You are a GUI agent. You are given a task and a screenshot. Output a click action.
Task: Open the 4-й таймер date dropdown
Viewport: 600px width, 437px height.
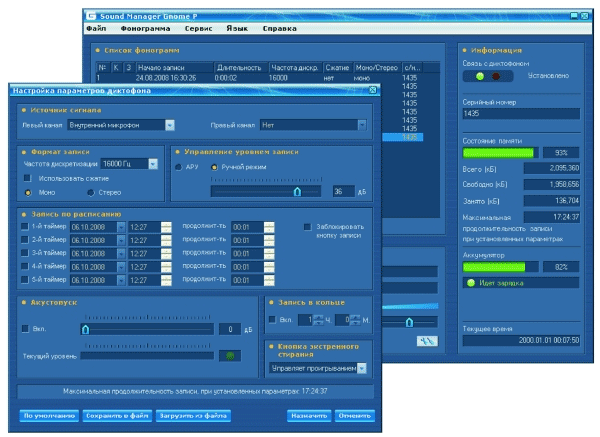click(x=121, y=267)
